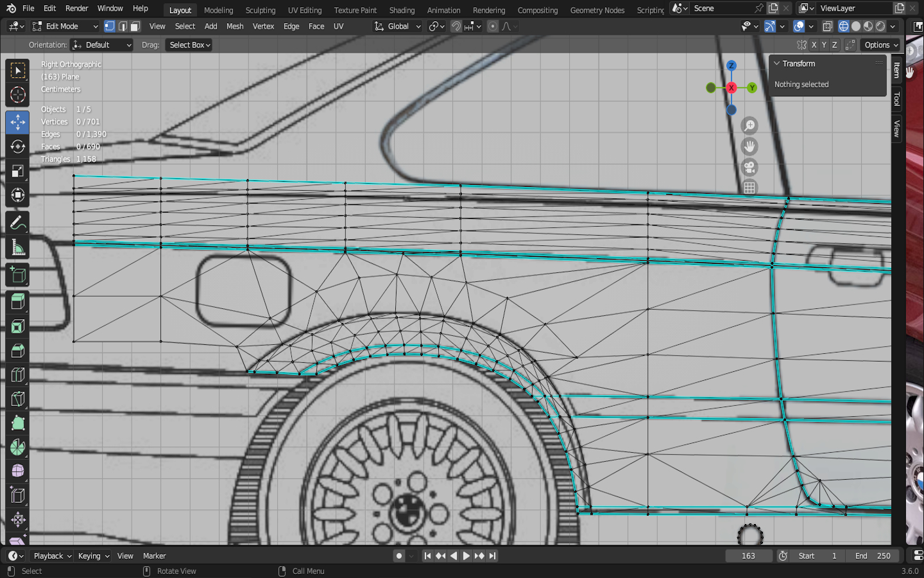Open the Drag Select Box dropdown

point(189,45)
